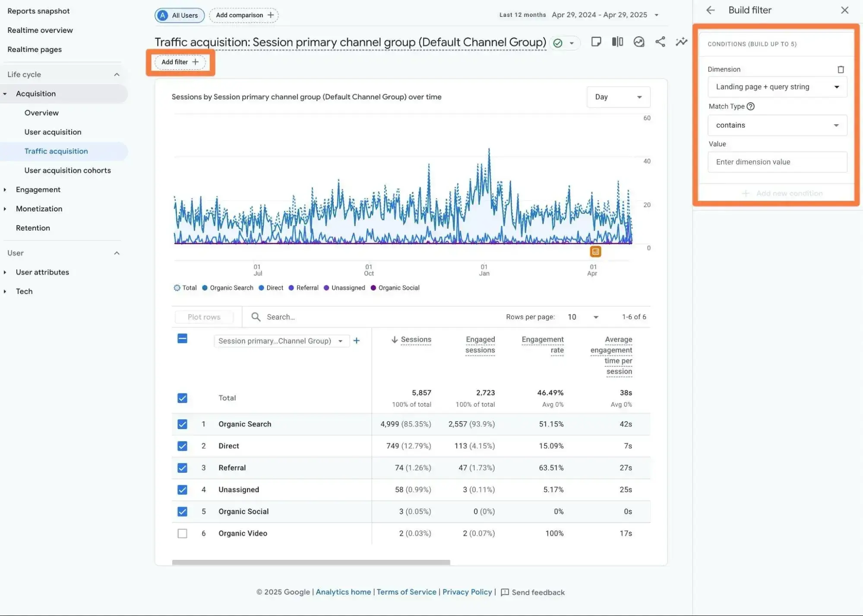Click the customize report sparkle icon
Image resolution: width=863 pixels, height=616 pixels.
pos(681,42)
